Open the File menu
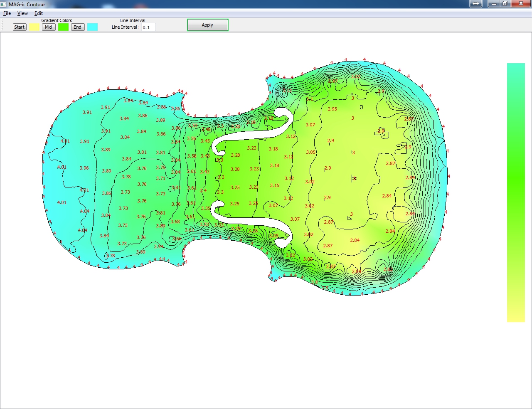 point(7,13)
